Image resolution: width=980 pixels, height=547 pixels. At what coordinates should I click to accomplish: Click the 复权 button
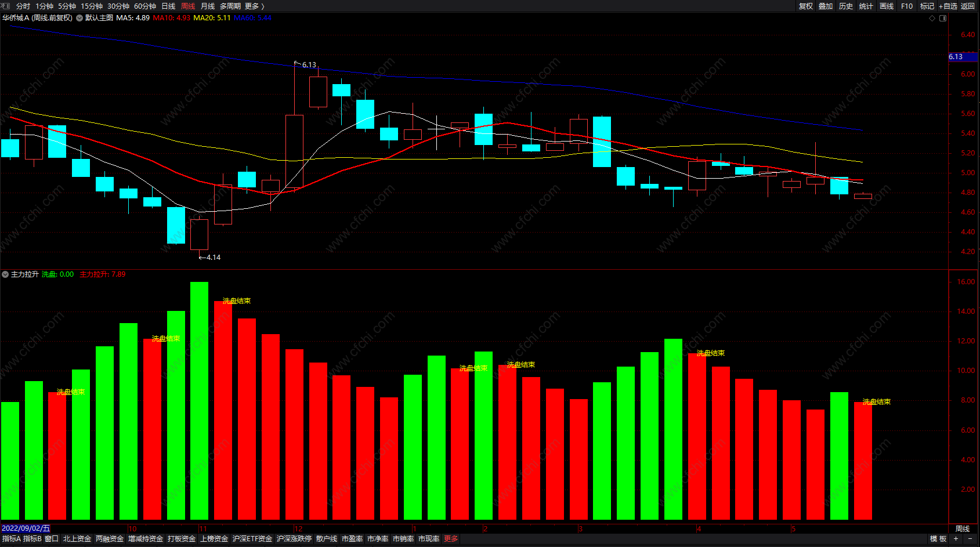(806, 6)
